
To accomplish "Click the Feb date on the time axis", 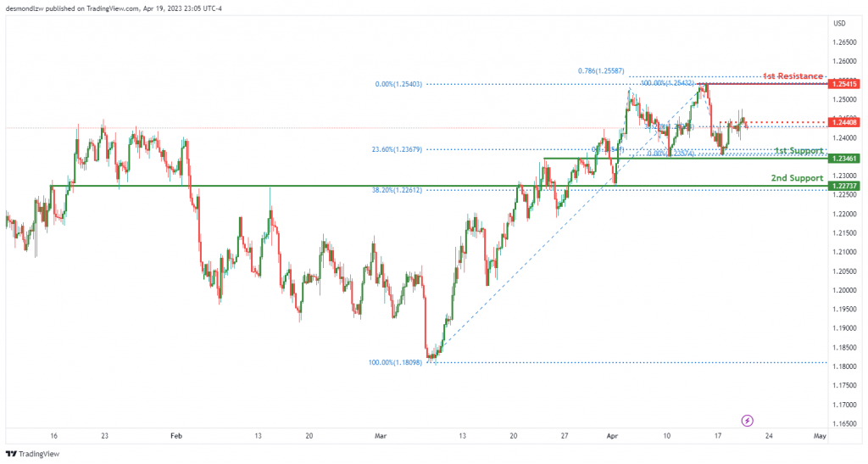I will click(176, 436).
